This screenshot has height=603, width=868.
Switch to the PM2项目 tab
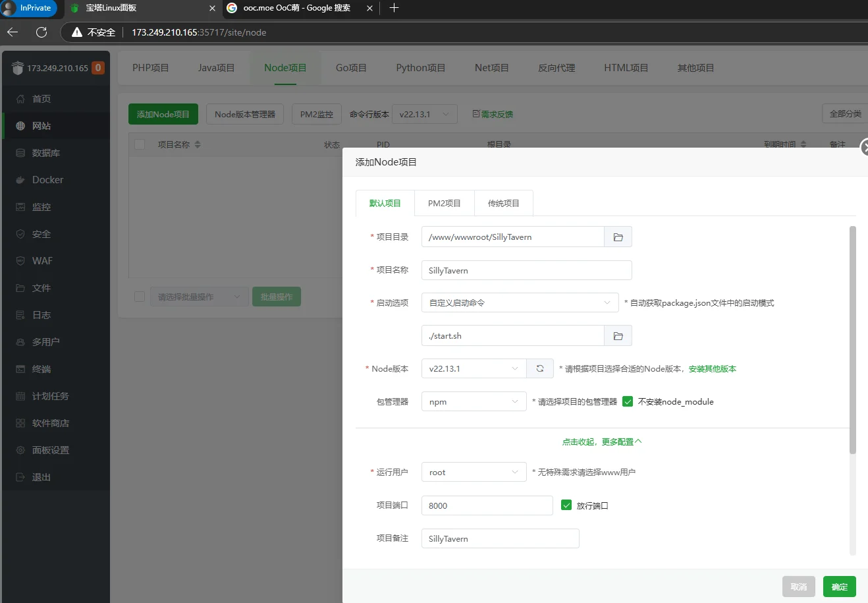coord(444,204)
